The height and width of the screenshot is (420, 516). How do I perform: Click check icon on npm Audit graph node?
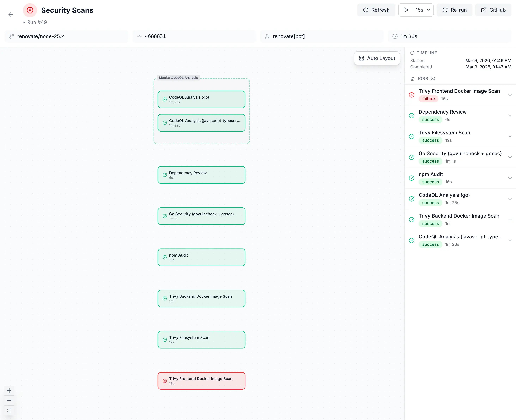click(165, 257)
